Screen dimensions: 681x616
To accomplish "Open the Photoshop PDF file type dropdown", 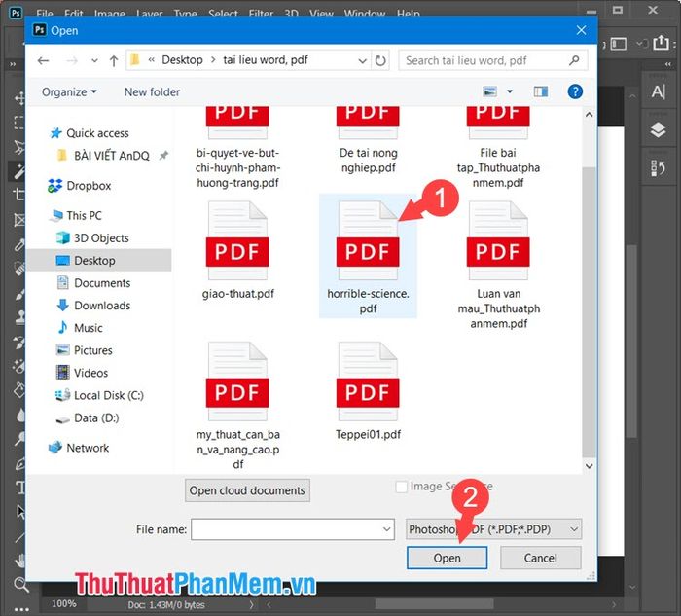I will click(493, 529).
